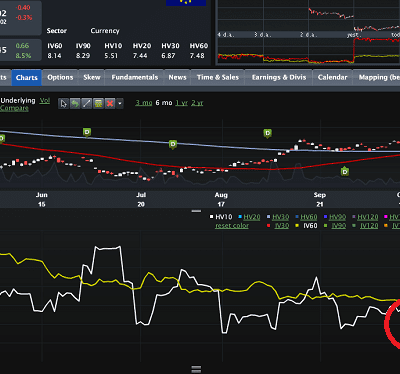Image resolution: width=400 pixels, height=374 pixels.
Task: Click the HV10 value 5.51
Action: click(111, 56)
